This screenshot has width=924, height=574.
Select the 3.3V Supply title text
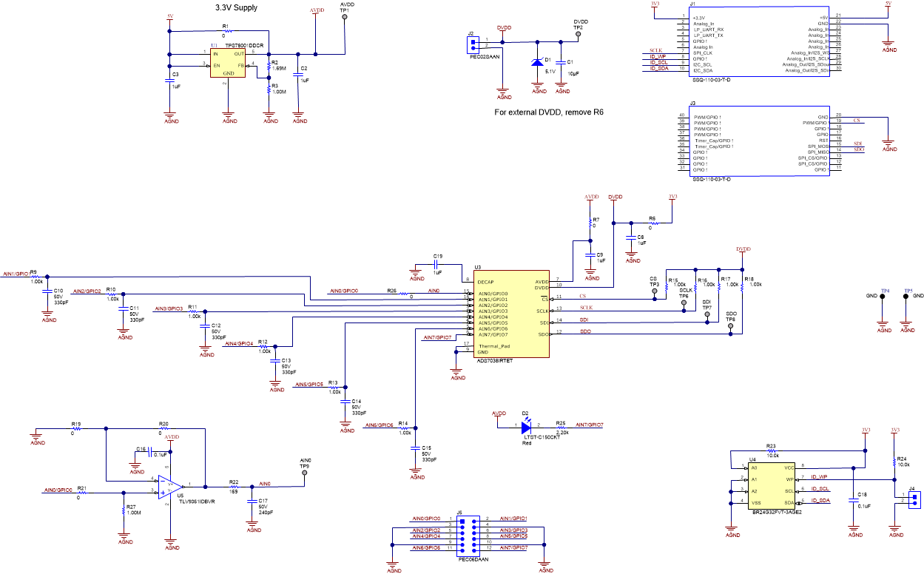235,6
